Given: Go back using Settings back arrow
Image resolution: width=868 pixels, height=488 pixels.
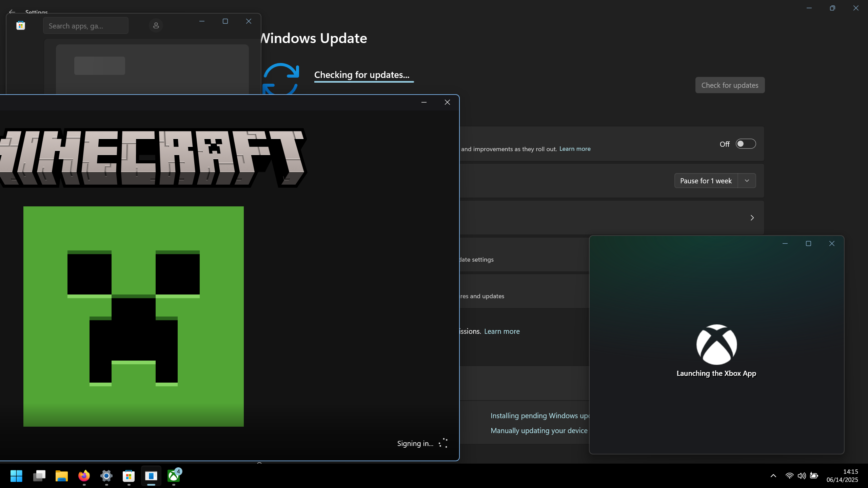Looking at the screenshot, I should (12, 12).
